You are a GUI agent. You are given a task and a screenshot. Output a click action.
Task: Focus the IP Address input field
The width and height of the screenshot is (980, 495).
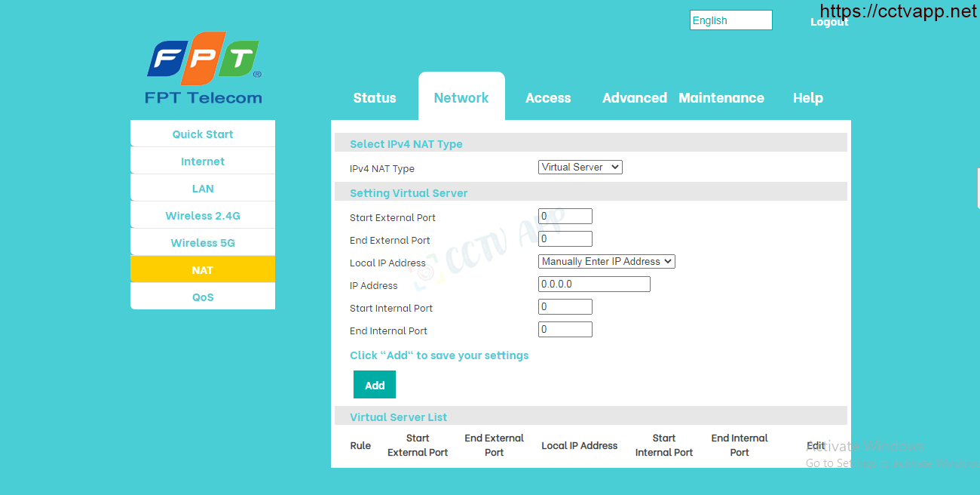pyautogui.click(x=593, y=284)
